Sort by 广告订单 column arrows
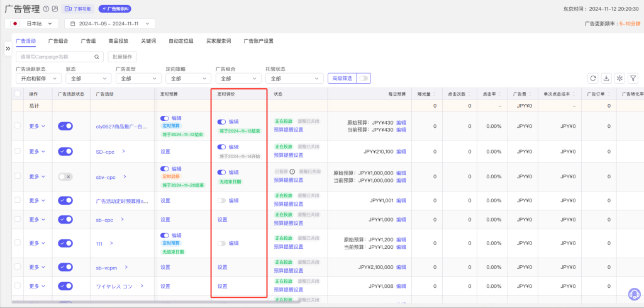The image size is (644, 308). click(609, 94)
